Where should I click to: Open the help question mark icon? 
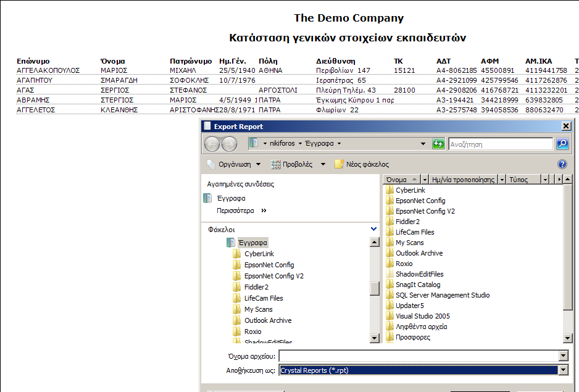pyautogui.click(x=562, y=164)
